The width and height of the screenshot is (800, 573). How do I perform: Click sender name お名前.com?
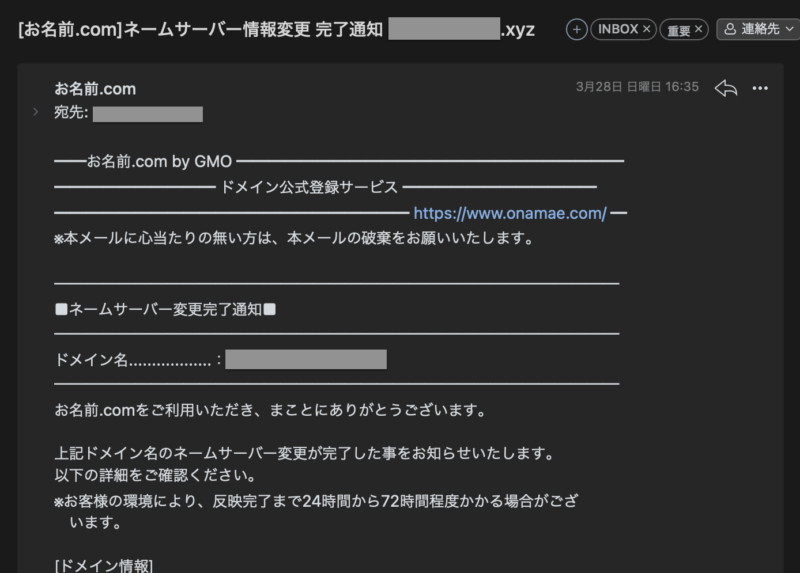tap(95, 89)
